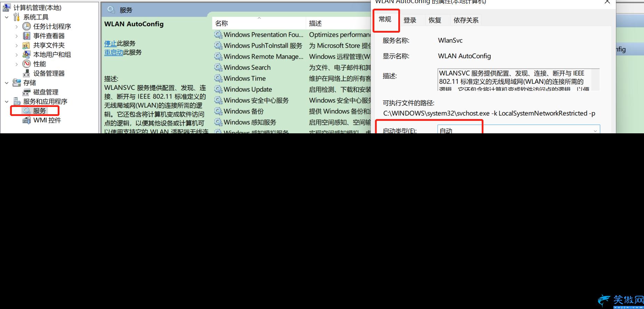
Task: Select Local Users and Groups icon
Action: click(26, 55)
